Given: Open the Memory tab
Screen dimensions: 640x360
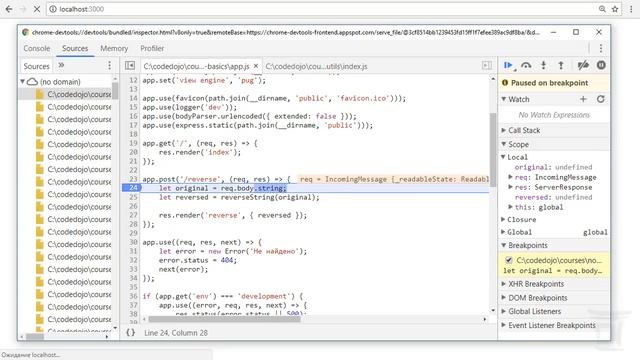Looking at the screenshot, I should (x=114, y=48).
